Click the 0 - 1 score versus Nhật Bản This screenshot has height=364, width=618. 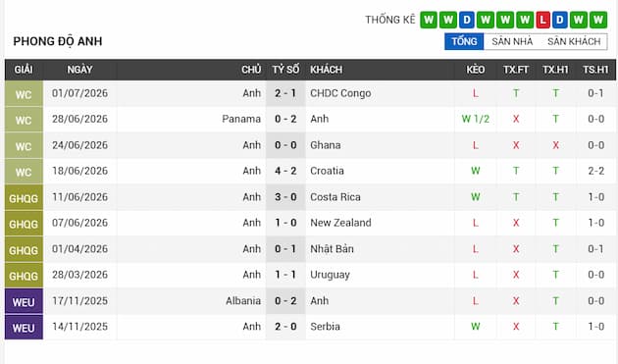(285, 249)
